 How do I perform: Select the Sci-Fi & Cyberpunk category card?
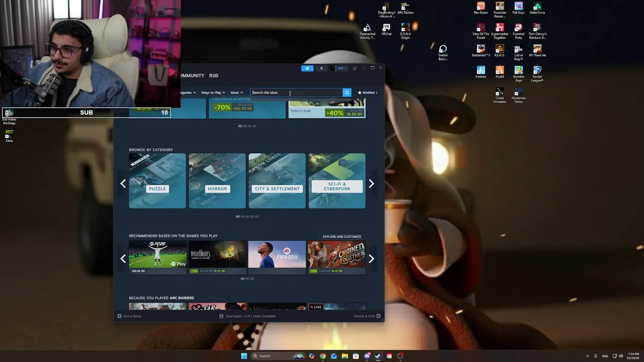tap(337, 180)
